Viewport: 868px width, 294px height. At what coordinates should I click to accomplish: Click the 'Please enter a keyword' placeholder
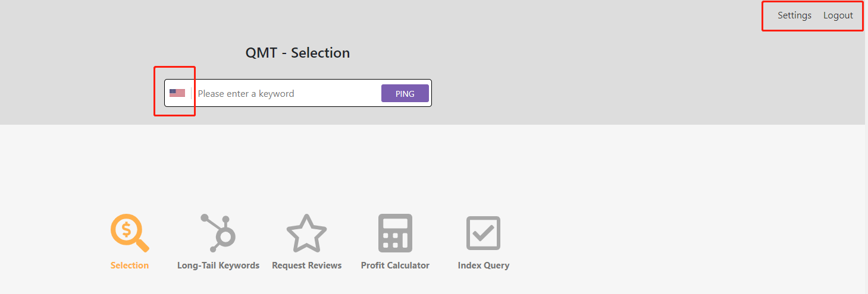[x=246, y=94]
